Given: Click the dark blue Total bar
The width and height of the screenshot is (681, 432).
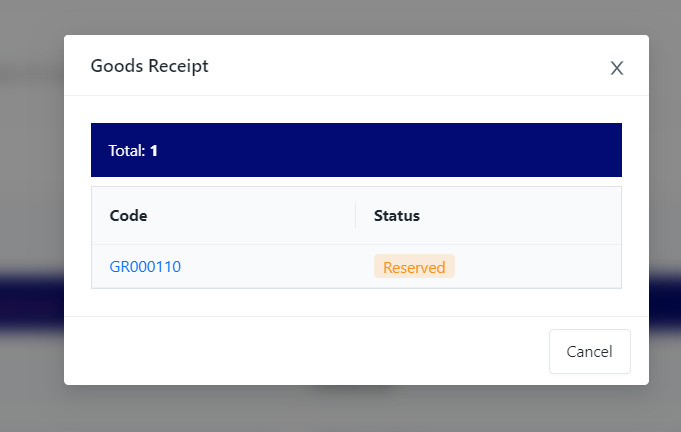Looking at the screenshot, I should click(x=400, y=150).
